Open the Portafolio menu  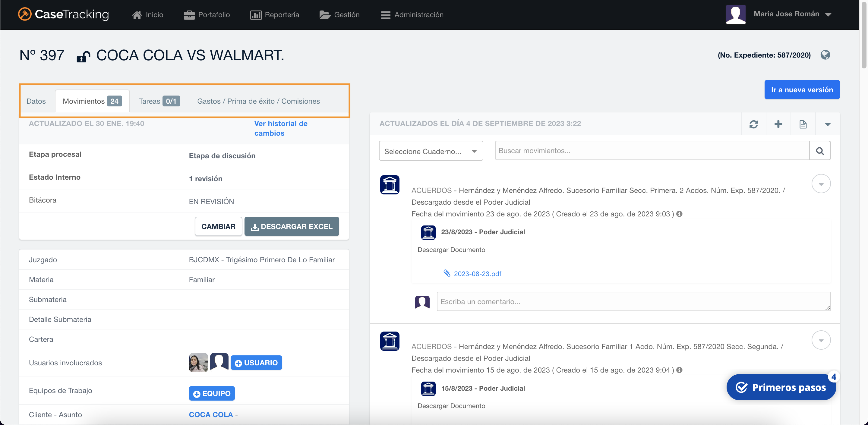point(207,15)
